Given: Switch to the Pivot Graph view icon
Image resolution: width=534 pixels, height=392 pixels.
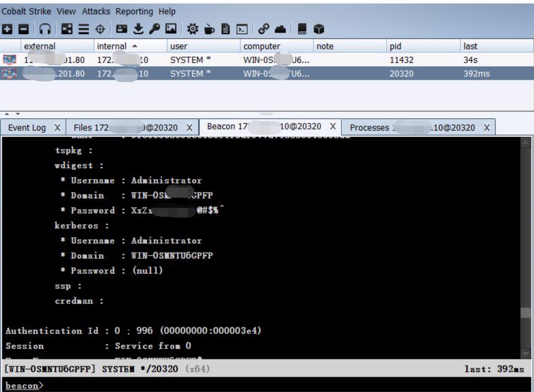Looking at the screenshot, I should point(67,29).
